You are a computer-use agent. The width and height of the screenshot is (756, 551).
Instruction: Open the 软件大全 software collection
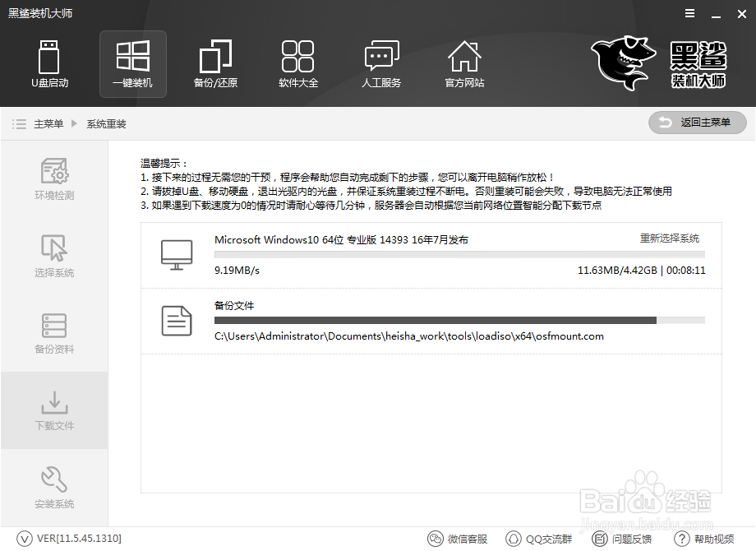click(298, 64)
